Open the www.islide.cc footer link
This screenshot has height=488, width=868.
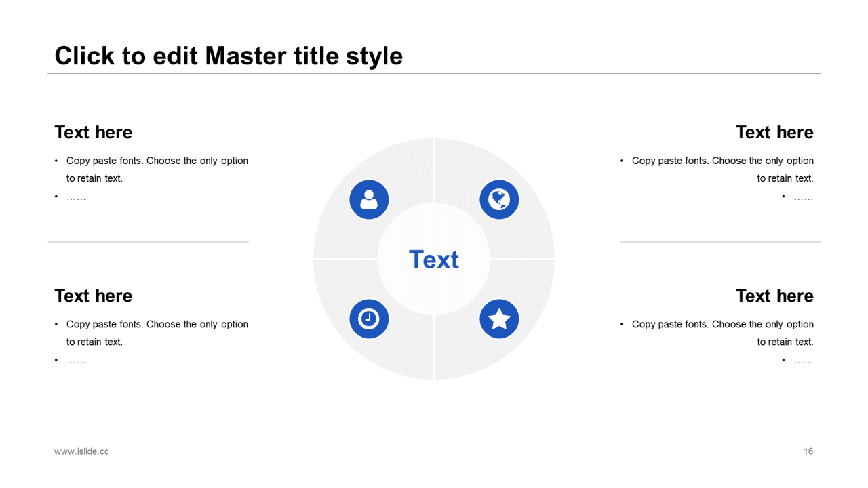tap(81, 451)
